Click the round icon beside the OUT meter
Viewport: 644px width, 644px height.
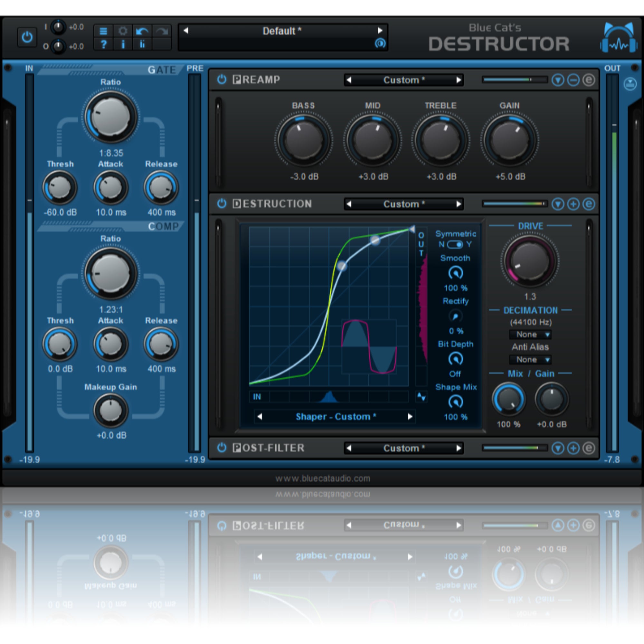[x=630, y=84]
